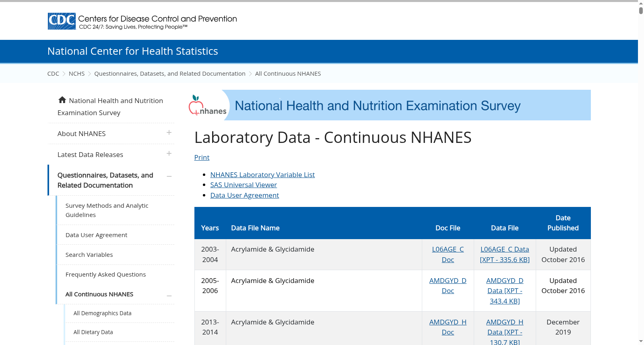Open National Health and Nutrition Examination Survey sidebar link
Image resolution: width=644 pixels, height=345 pixels.
coord(110,107)
